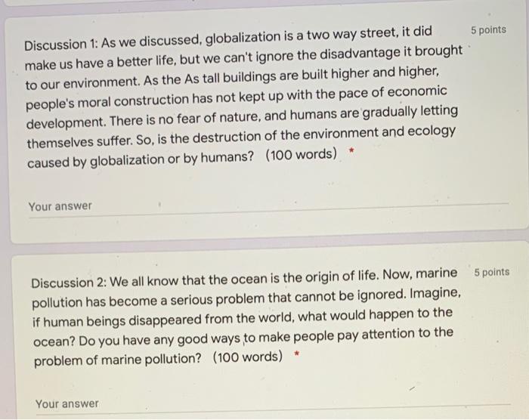Click the word 'Imagine,' in Discussion 2
529x420 pixels.
[435, 293]
